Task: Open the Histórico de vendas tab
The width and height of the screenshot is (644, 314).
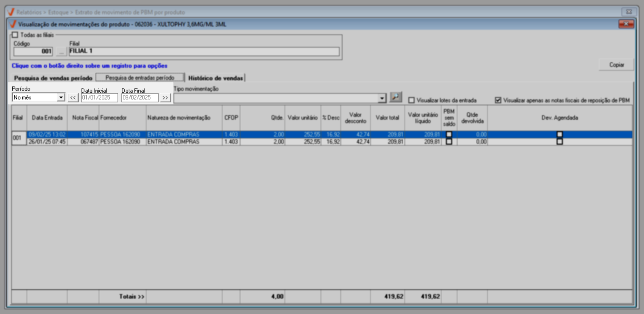Action: [215, 78]
